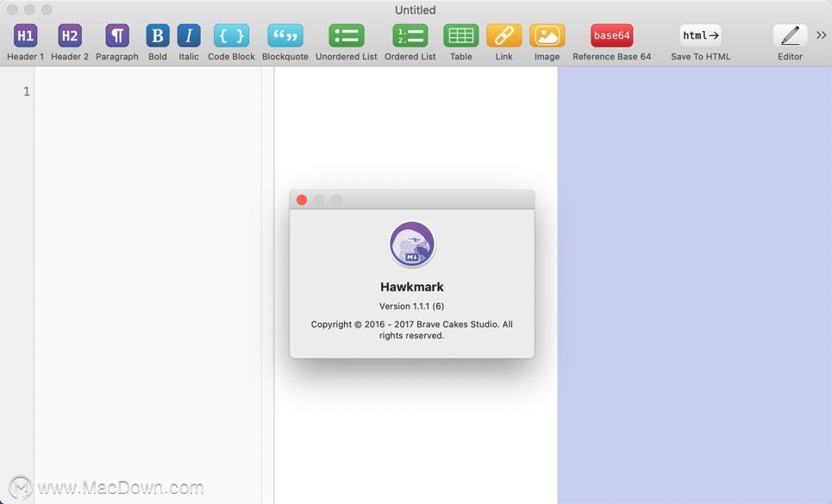The height and width of the screenshot is (504, 832).
Task: Insert a Paragraph element
Action: point(116,36)
